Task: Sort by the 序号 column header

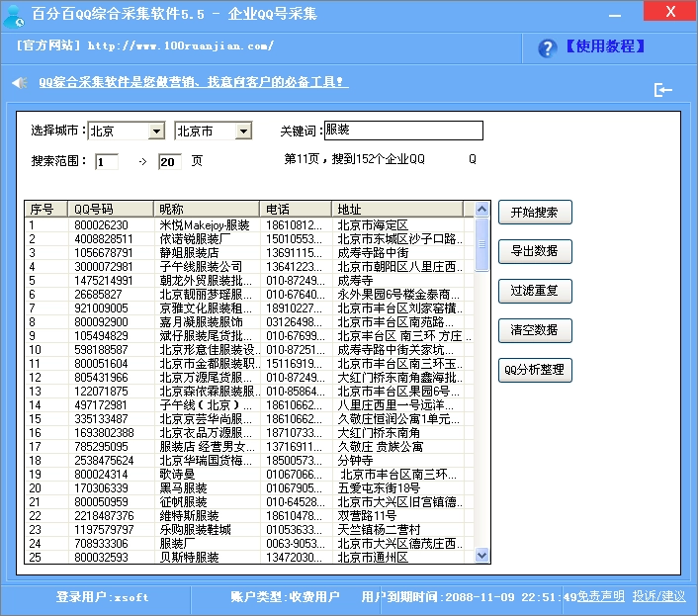Action: pyautogui.click(x=45, y=210)
